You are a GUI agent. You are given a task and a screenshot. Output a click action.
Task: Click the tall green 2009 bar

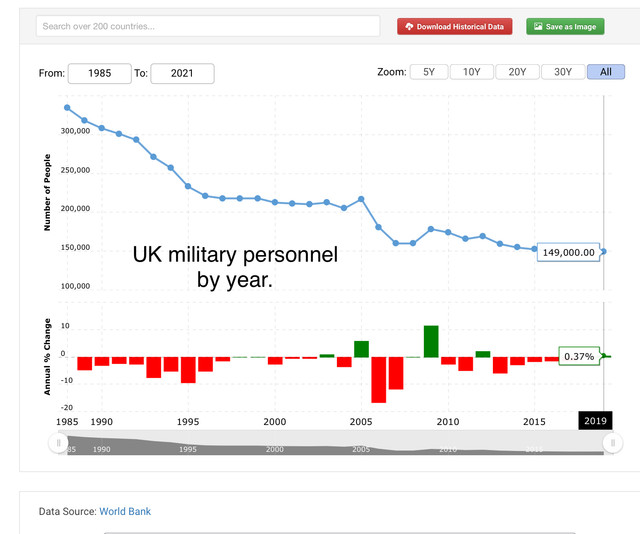431,341
